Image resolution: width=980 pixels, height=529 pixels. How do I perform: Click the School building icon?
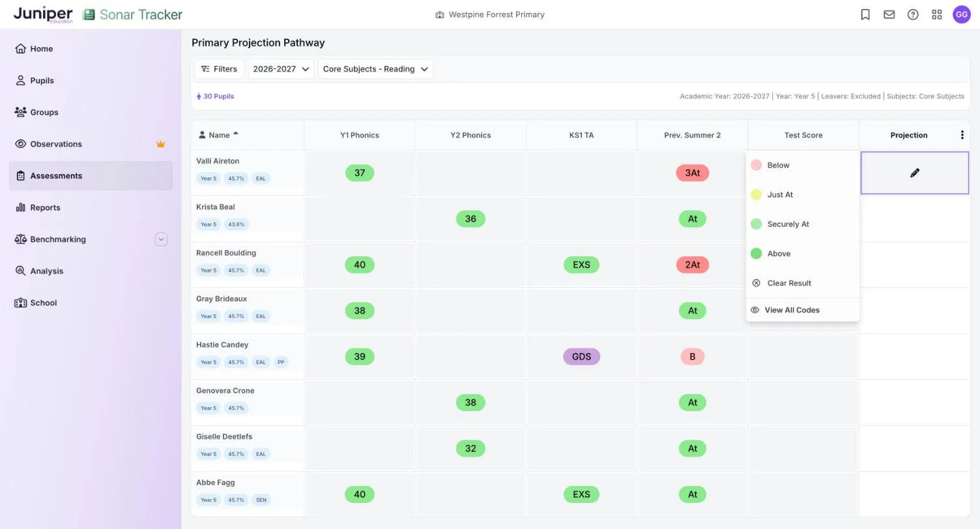click(x=20, y=303)
